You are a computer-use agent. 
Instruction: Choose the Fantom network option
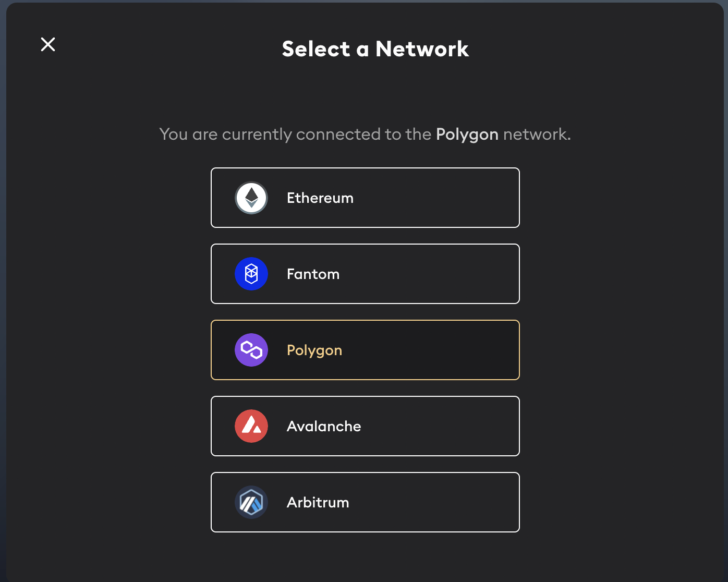pos(365,274)
